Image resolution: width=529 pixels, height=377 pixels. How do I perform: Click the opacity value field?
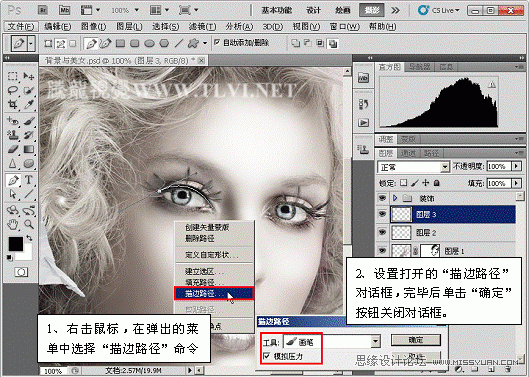click(x=499, y=166)
